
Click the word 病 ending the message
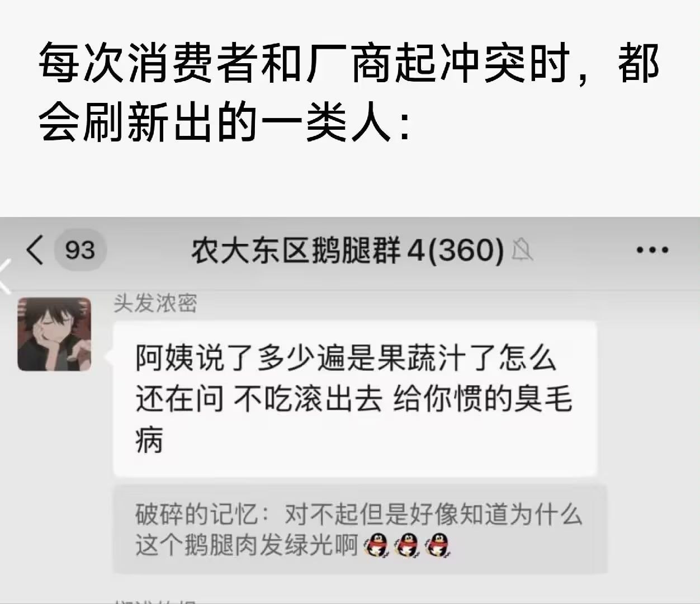point(149,439)
